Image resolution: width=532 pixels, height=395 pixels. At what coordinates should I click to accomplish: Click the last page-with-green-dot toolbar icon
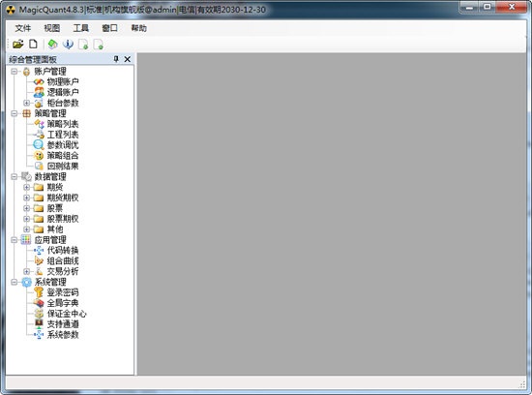(99, 45)
